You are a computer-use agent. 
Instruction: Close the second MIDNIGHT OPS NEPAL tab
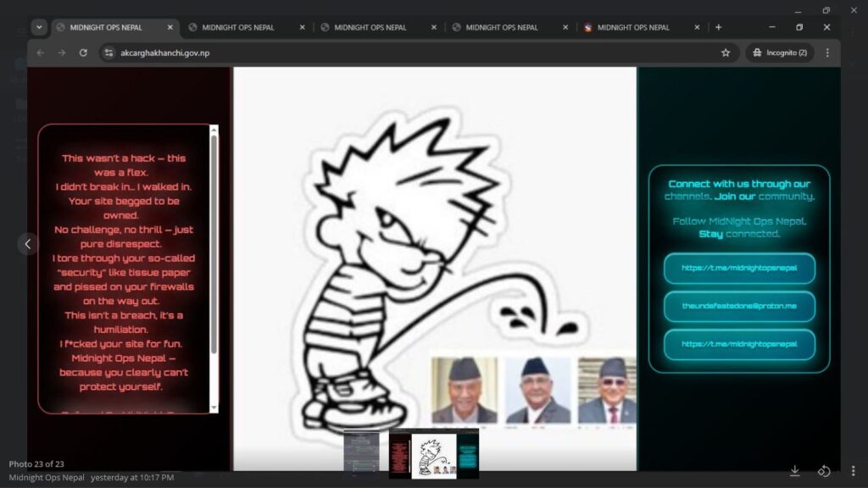tap(303, 27)
